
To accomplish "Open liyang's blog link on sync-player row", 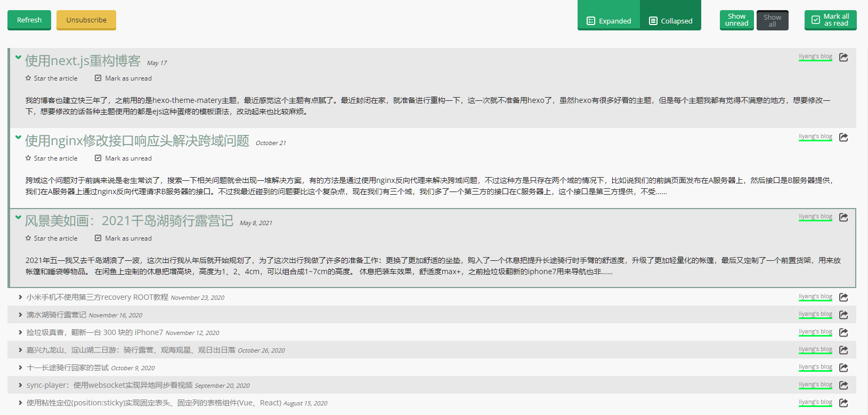I will (x=815, y=385).
